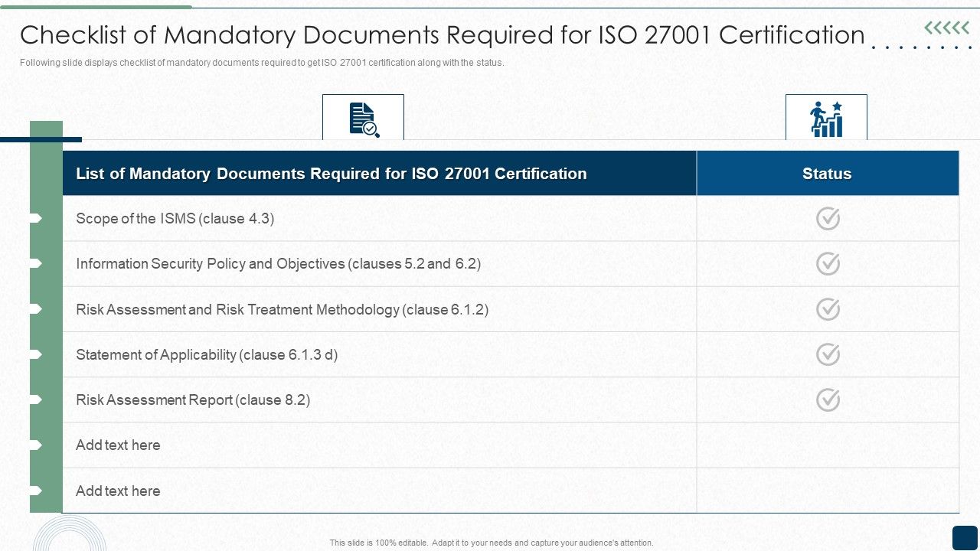This screenshot has width=980, height=551.
Task: Click the checkmark for Risk Treatment Methodology row
Action: (x=828, y=309)
